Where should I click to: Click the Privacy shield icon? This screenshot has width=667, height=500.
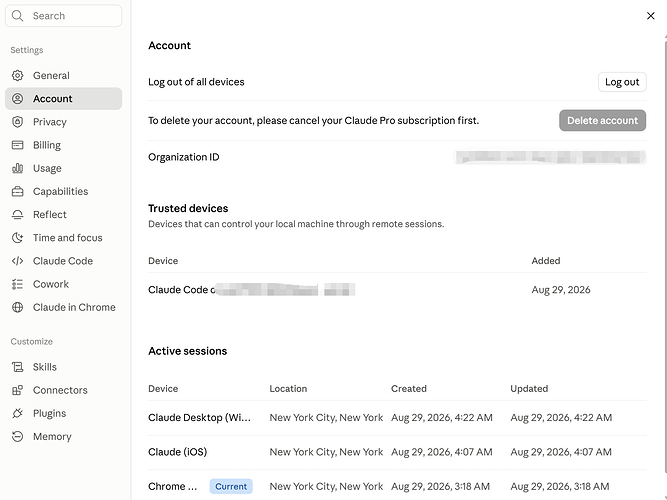pyautogui.click(x=17, y=122)
